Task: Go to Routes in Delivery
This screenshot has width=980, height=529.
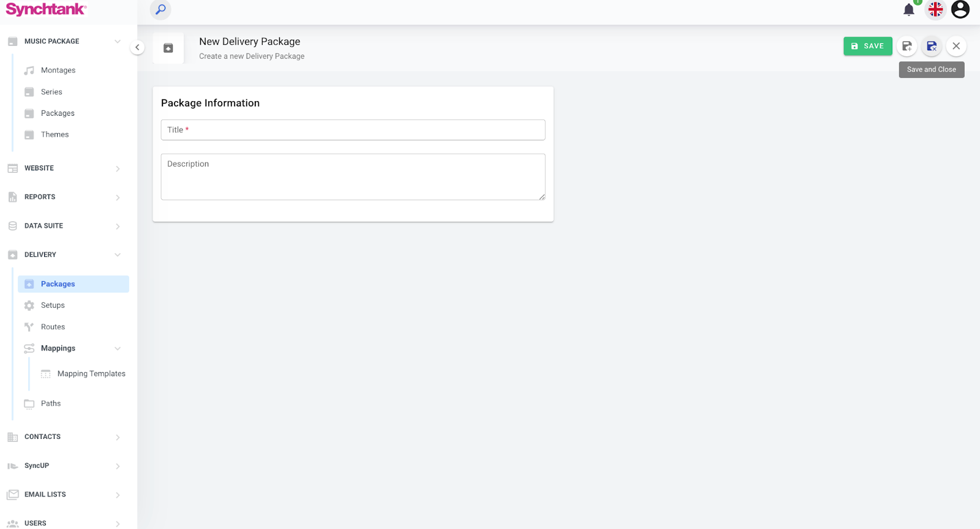Action: coord(53,327)
